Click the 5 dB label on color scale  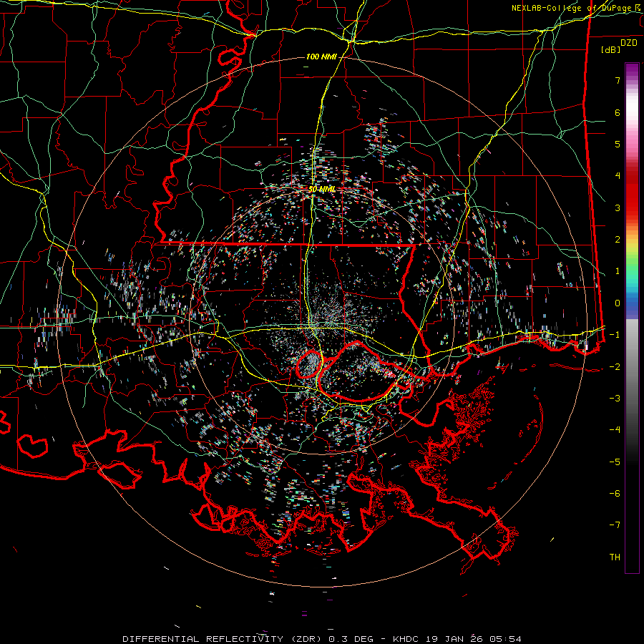[x=618, y=144]
